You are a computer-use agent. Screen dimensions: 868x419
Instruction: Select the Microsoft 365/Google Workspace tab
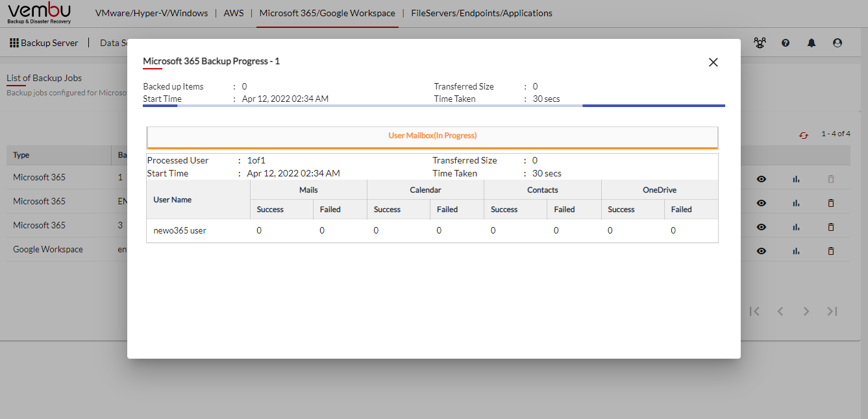click(327, 13)
